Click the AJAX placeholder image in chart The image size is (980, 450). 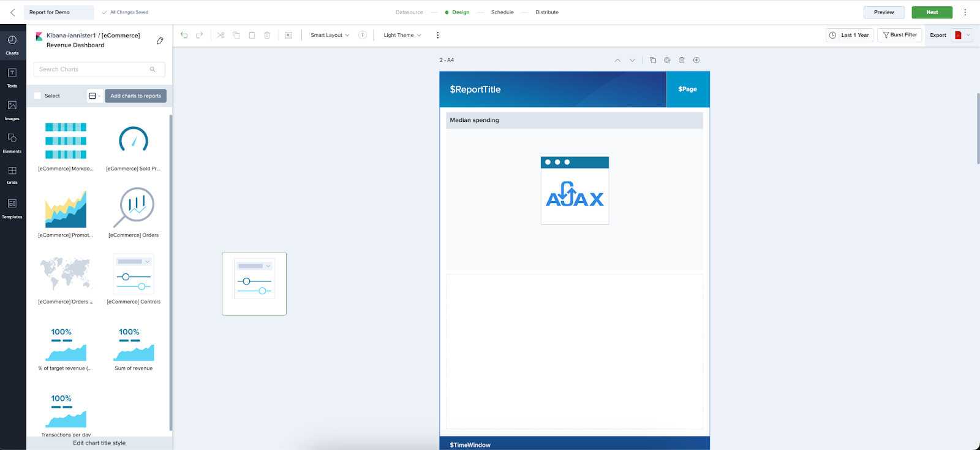coord(575,191)
